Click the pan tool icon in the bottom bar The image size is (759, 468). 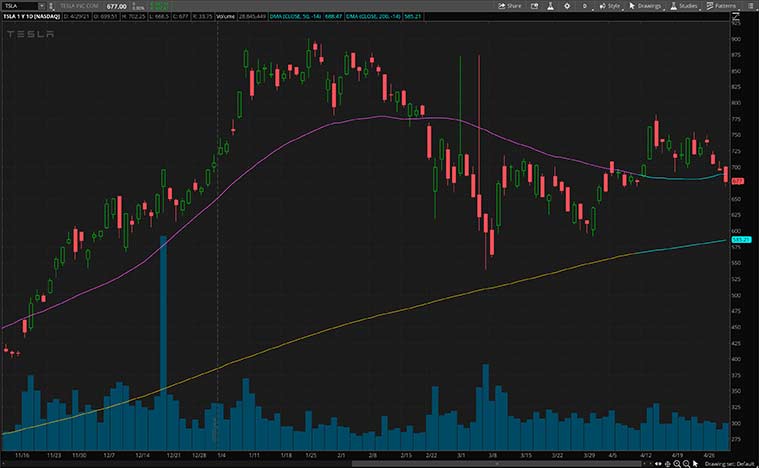point(668,464)
